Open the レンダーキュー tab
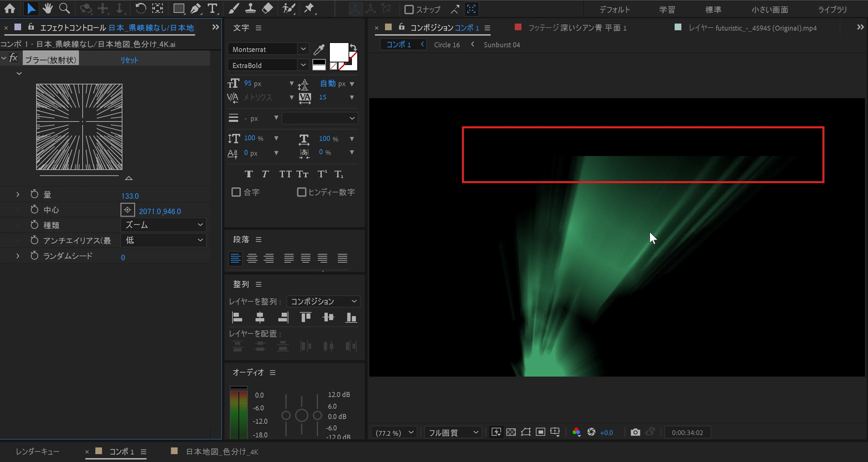The width and height of the screenshot is (868, 462). [37, 452]
